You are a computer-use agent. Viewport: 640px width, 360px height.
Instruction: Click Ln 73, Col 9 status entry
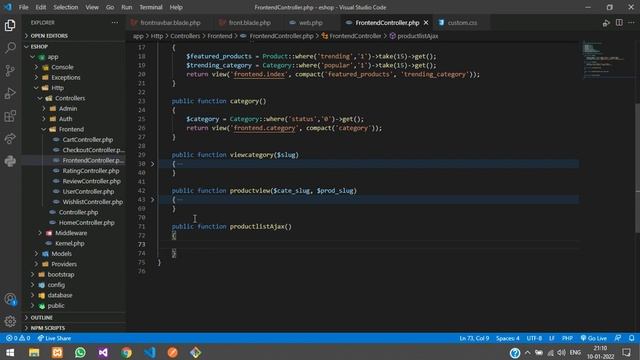point(474,338)
